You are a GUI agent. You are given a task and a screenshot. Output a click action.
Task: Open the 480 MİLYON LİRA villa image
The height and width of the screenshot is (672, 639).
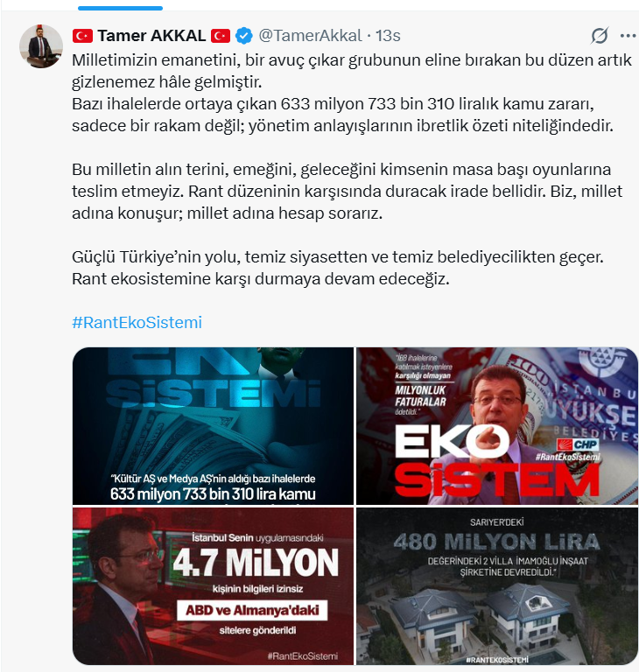tap(497, 586)
